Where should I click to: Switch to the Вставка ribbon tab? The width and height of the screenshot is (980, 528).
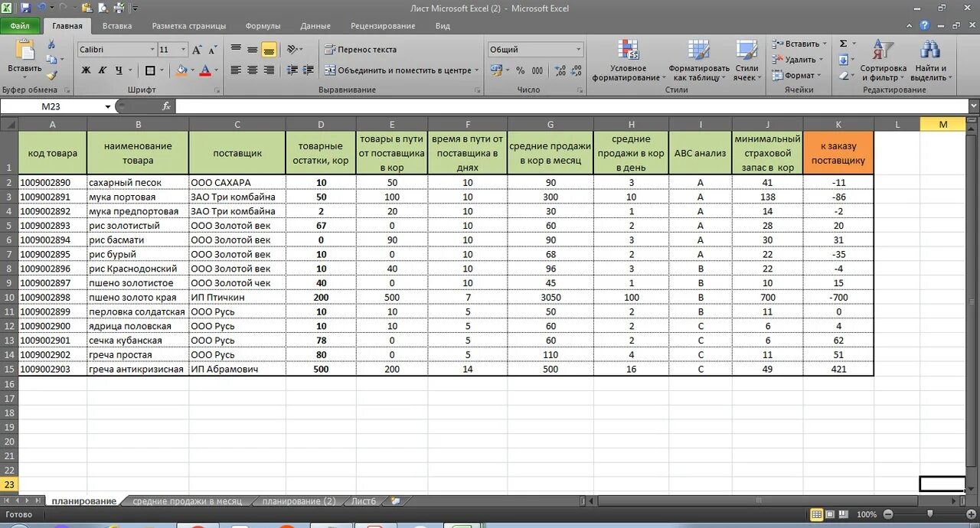(117, 25)
